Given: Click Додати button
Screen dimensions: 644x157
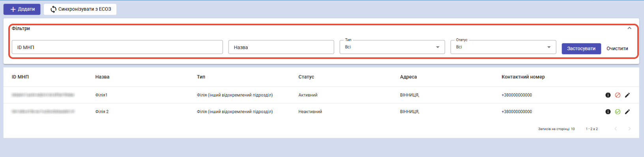Looking at the screenshot, I should point(22,9).
